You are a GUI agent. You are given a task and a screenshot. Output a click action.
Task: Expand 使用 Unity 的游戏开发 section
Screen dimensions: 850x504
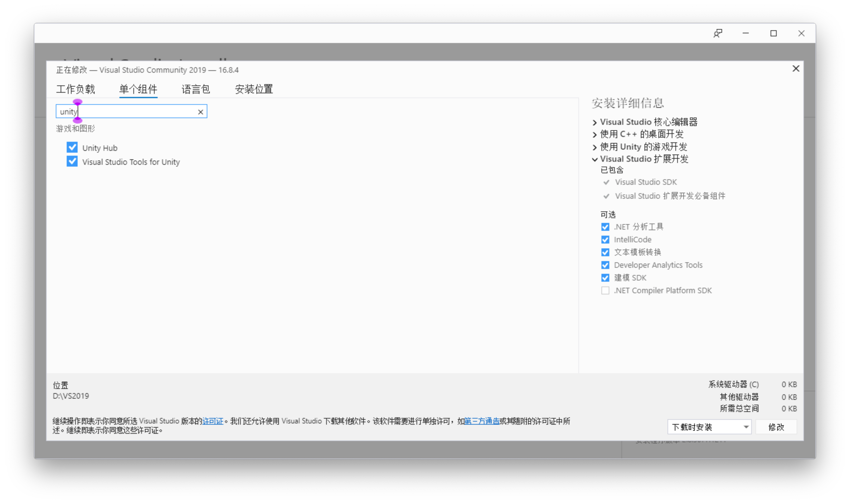(594, 147)
